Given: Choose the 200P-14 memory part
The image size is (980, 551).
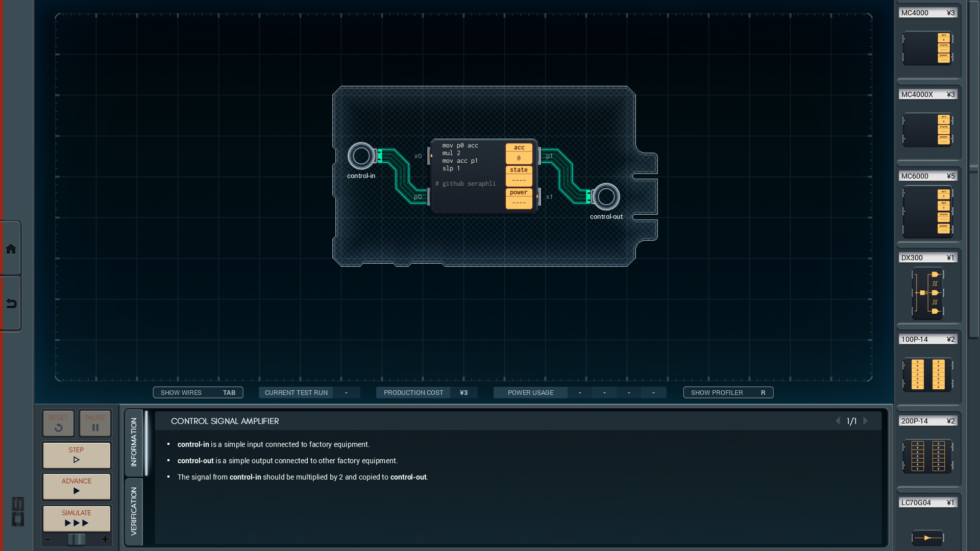Looking at the screenshot, I should 927,456.
